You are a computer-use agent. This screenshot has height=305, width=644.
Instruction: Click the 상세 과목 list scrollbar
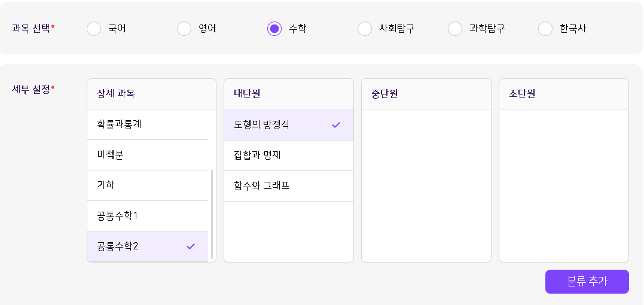point(212,213)
